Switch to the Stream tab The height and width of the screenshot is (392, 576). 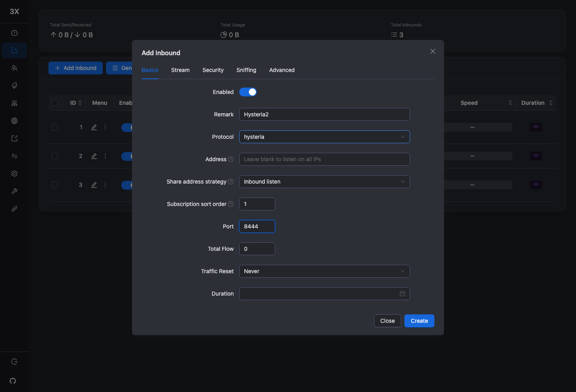[x=180, y=70]
